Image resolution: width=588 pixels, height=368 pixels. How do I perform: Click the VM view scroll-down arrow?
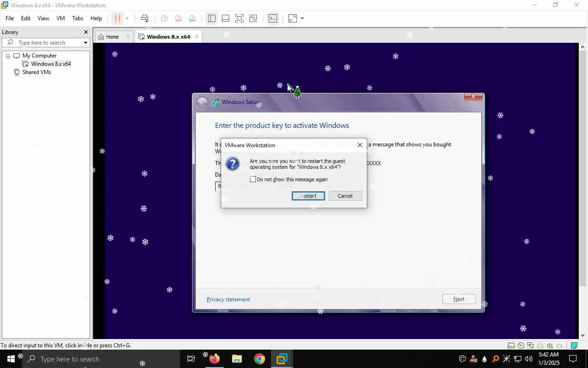[x=583, y=335]
